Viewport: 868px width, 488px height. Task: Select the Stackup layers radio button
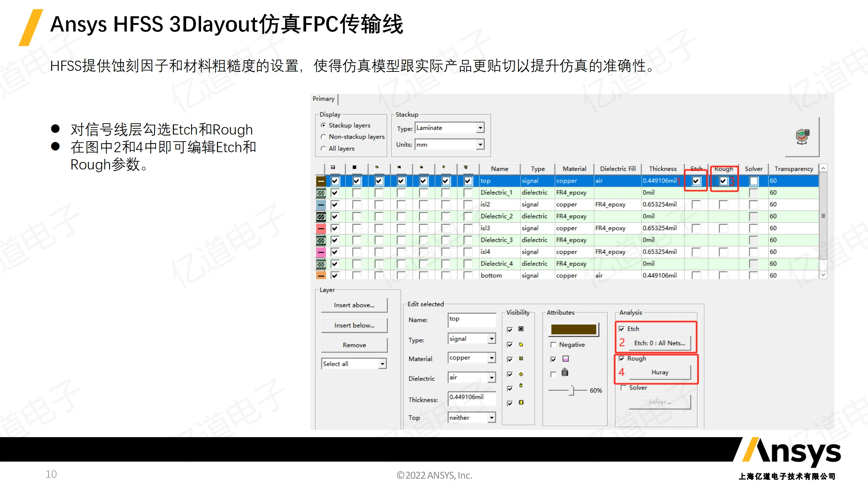(323, 125)
